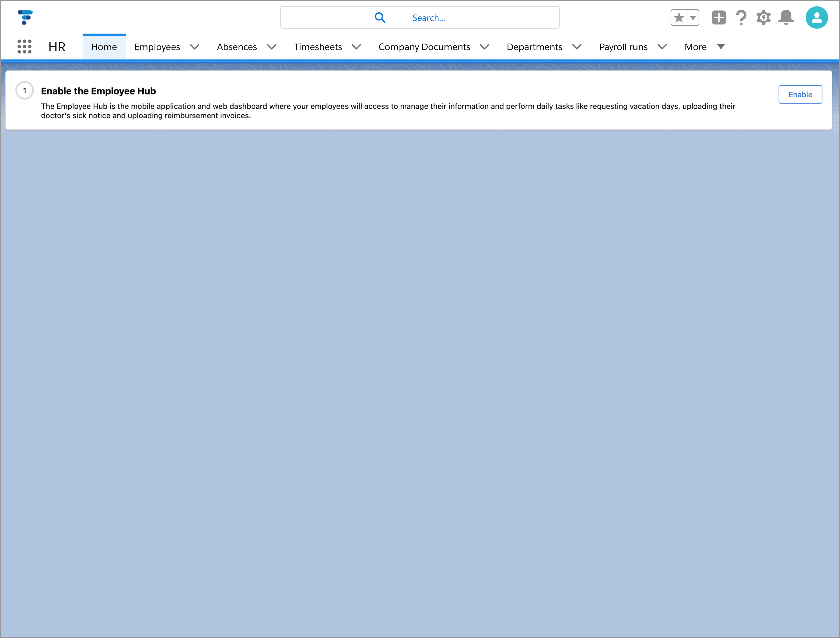View notifications bell icon
The height and width of the screenshot is (638, 840).
click(x=786, y=17)
